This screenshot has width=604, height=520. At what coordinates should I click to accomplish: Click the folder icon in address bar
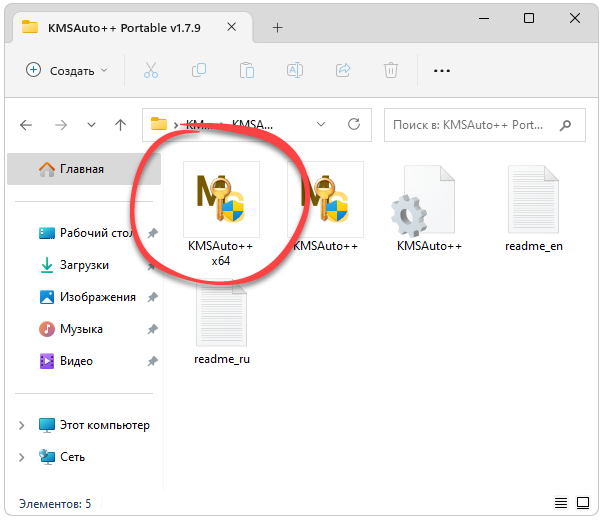coord(158,124)
